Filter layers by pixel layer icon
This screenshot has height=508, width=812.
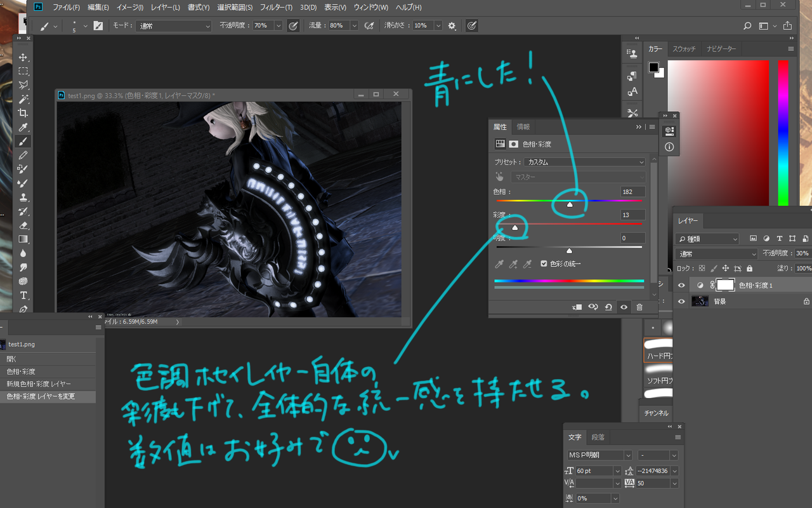coord(753,239)
